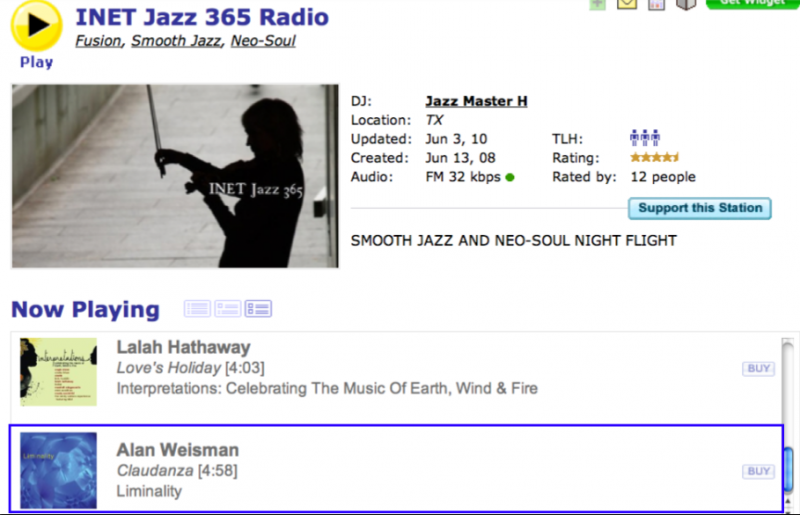Click the gray book icon
The width and height of the screenshot is (800, 515).
click(686, 3)
